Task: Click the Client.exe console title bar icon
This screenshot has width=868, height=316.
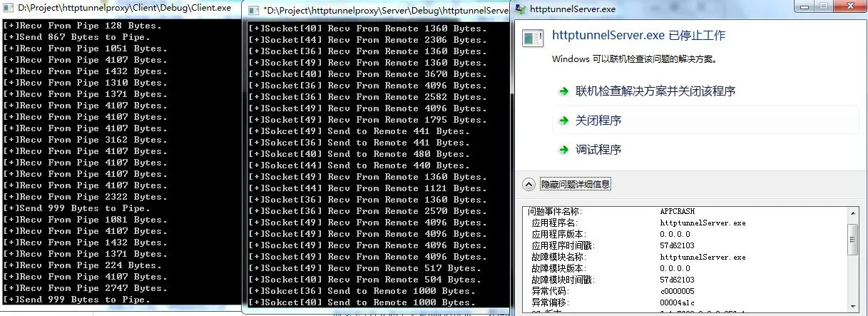Action: 9,8
